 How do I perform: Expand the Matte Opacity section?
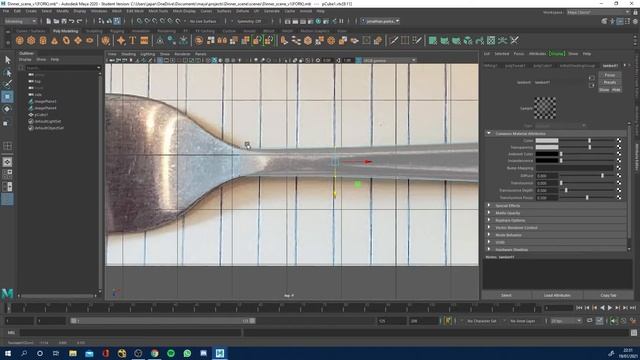[x=489, y=213]
